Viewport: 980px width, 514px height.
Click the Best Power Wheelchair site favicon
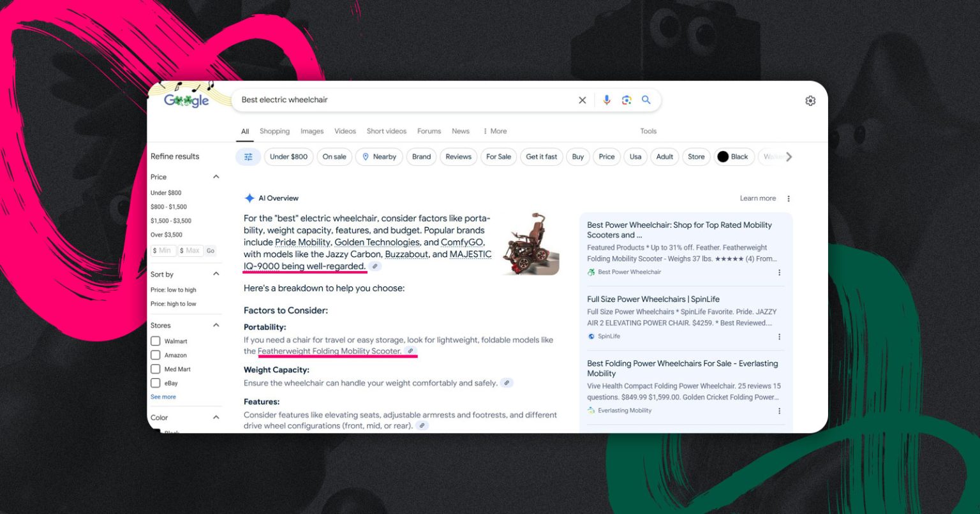pos(591,272)
